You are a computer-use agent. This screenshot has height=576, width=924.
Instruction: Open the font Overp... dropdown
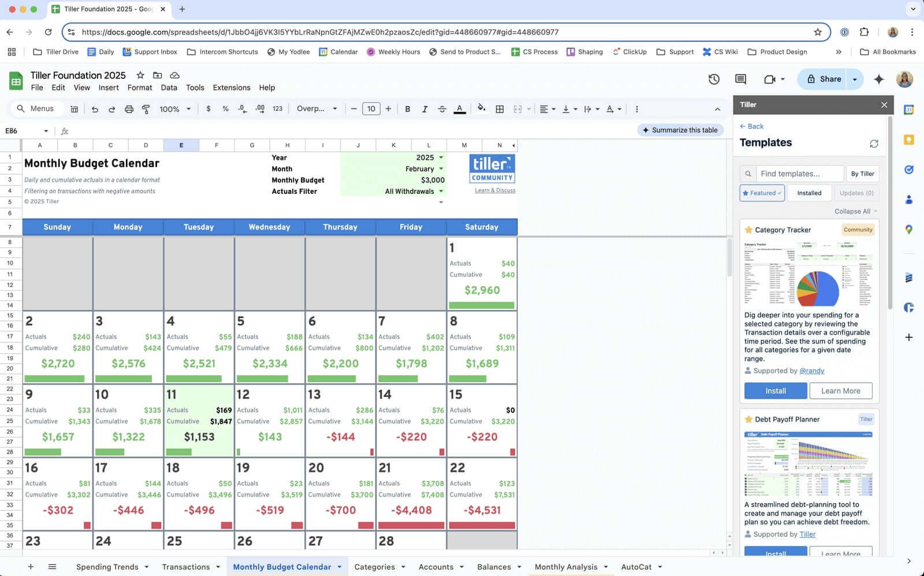pyautogui.click(x=316, y=109)
